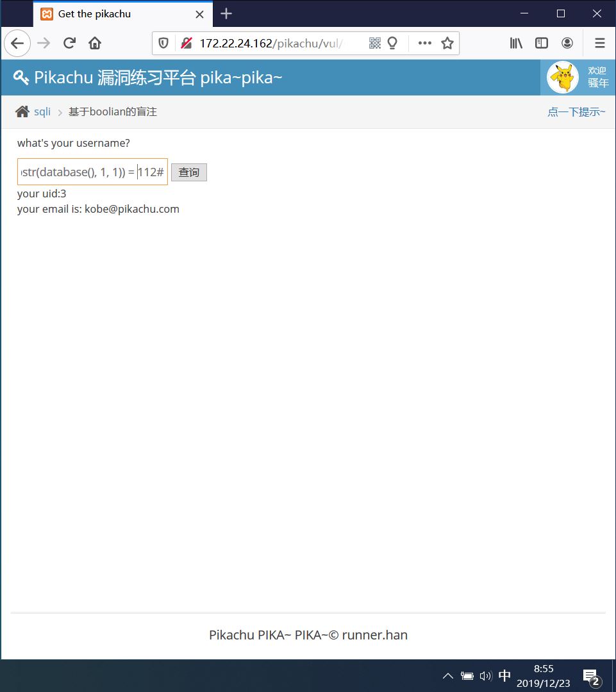Click the Pikachu platform title heading
The height and width of the screenshot is (692, 616).
click(x=158, y=78)
